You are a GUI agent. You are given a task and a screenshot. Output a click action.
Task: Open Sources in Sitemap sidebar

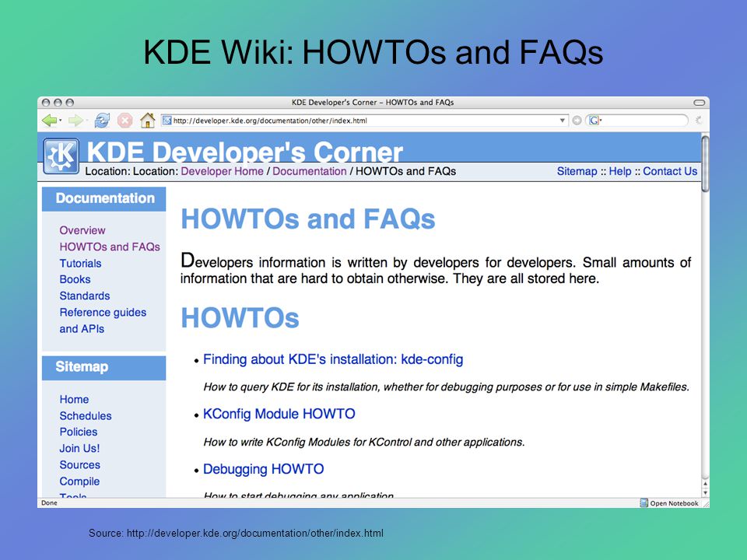[80, 465]
